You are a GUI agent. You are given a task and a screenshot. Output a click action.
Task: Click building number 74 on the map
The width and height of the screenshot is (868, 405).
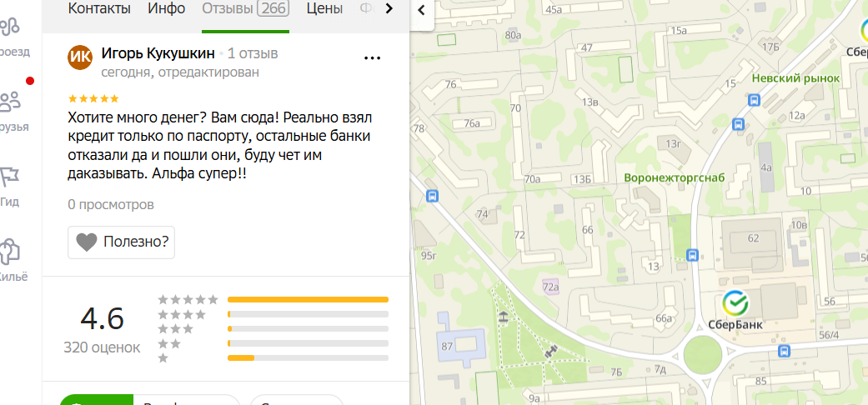(x=483, y=214)
